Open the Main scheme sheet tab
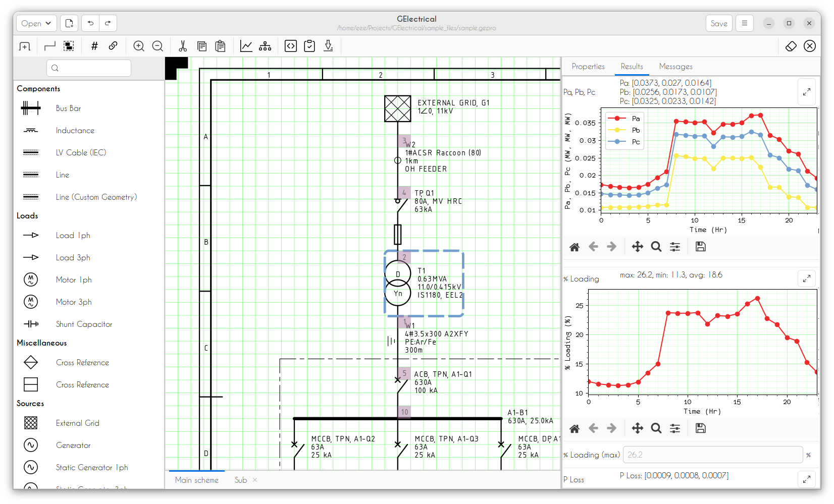 pyautogui.click(x=197, y=480)
